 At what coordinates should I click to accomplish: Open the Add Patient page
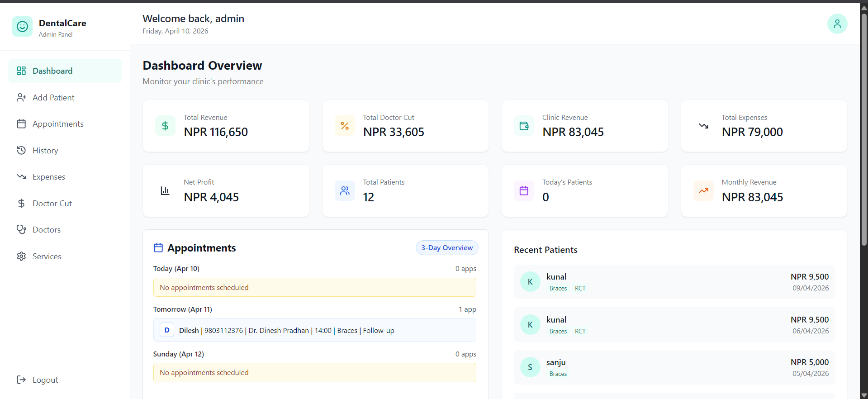65,98
